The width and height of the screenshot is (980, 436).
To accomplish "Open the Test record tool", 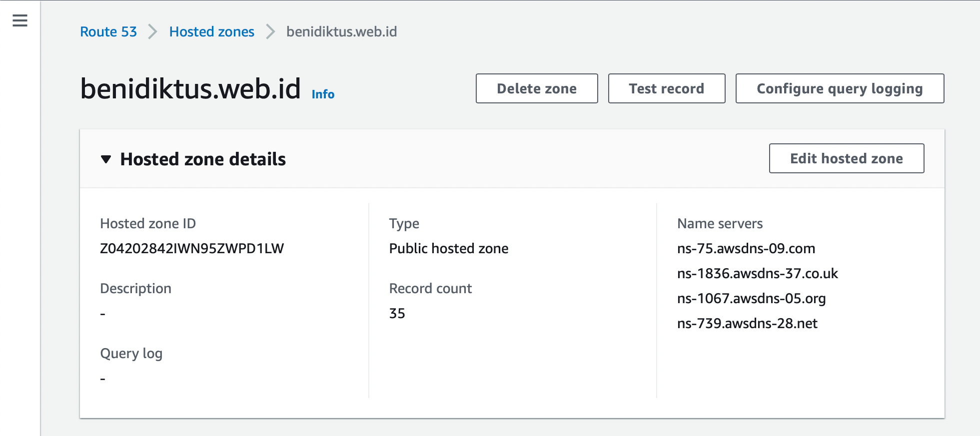I will pyautogui.click(x=667, y=88).
